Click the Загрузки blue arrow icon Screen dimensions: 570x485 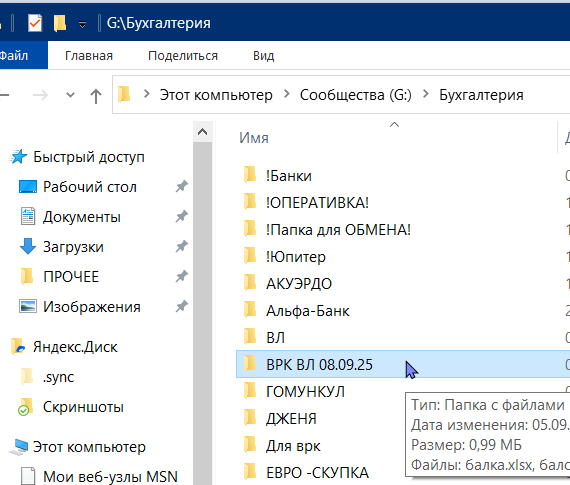(x=28, y=246)
